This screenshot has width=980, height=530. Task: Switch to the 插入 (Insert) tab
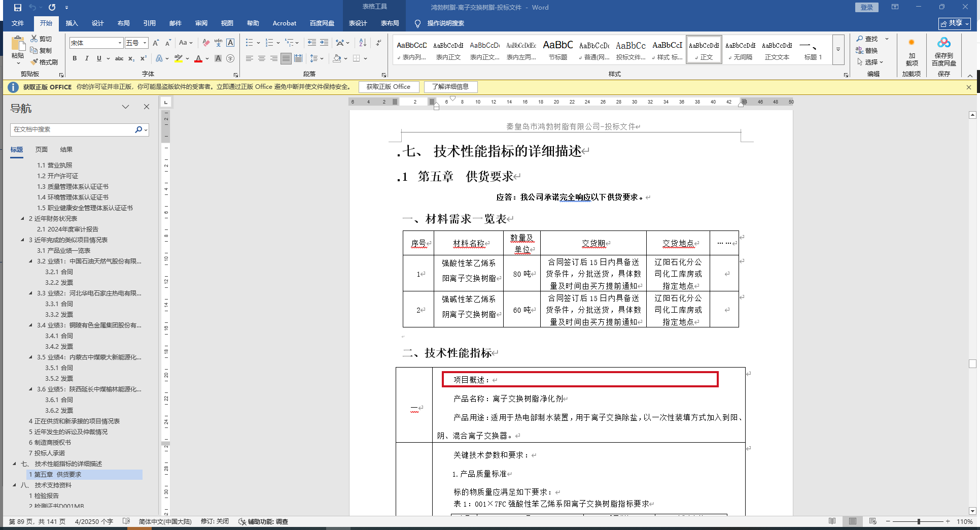tap(72, 23)
